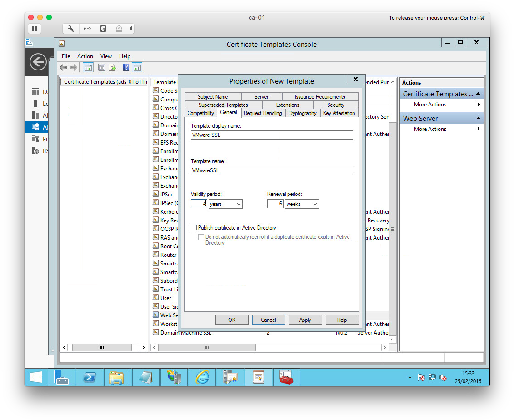
Task: Click the dialog Help button
Action: [x=342, y=320]
